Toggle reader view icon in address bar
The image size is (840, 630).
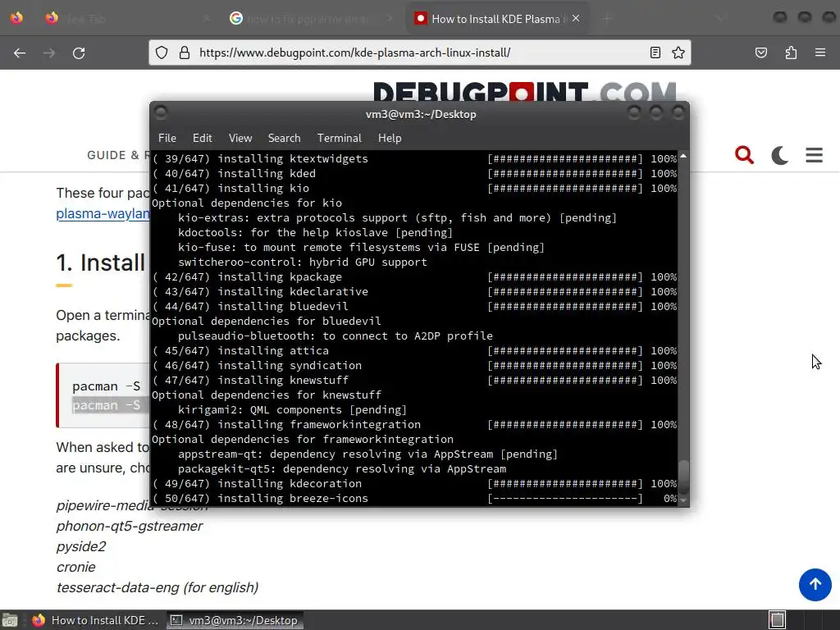pos(655,52)
